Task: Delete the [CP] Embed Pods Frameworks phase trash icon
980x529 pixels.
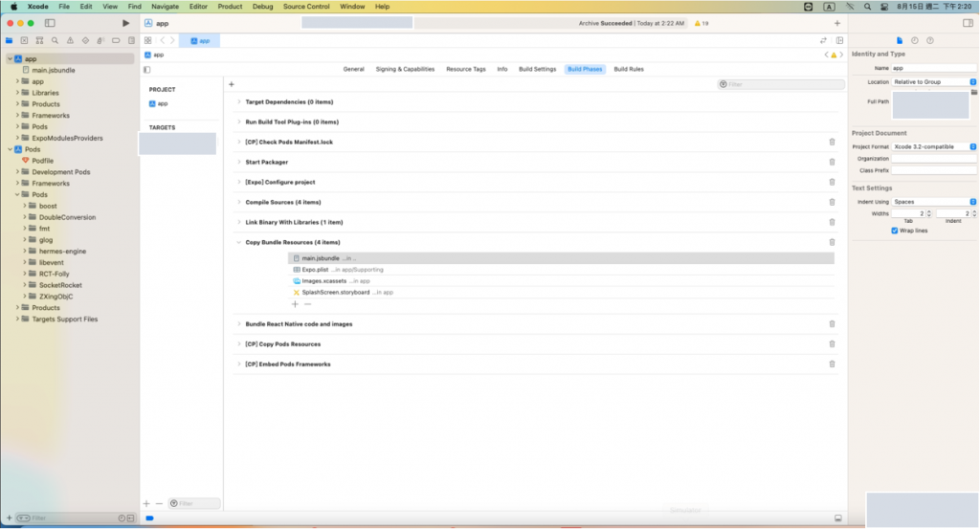Action: (832, 364)
